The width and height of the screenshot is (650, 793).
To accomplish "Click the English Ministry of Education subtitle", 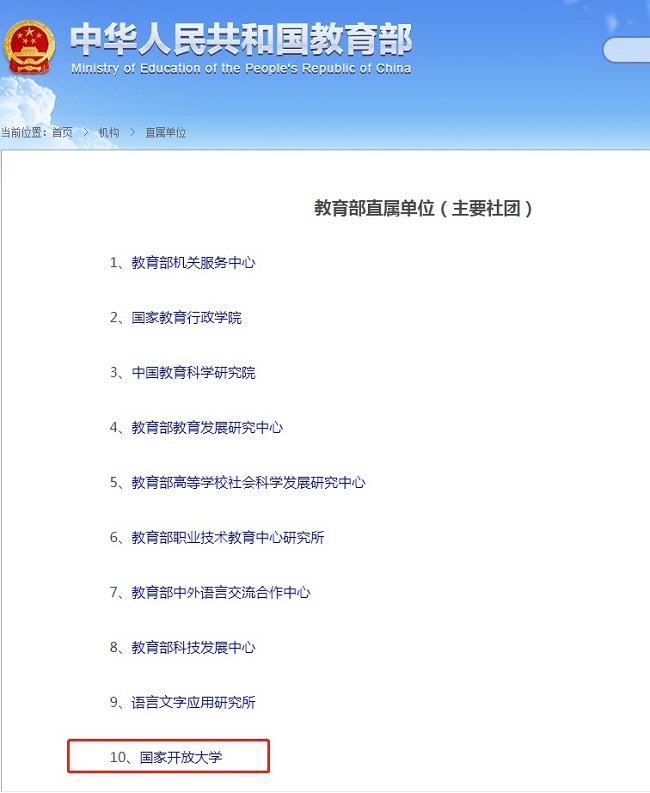I will (x=241, y=68).
